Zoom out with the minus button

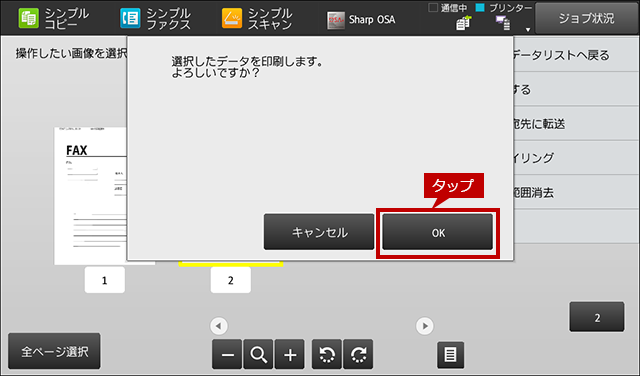(227, 354)
